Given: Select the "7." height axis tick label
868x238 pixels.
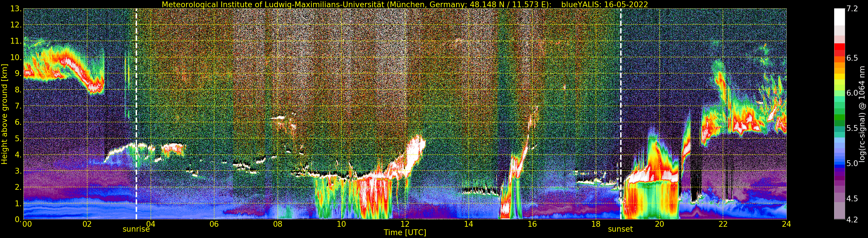Looking at the screenshot, I should click(18, 106).
